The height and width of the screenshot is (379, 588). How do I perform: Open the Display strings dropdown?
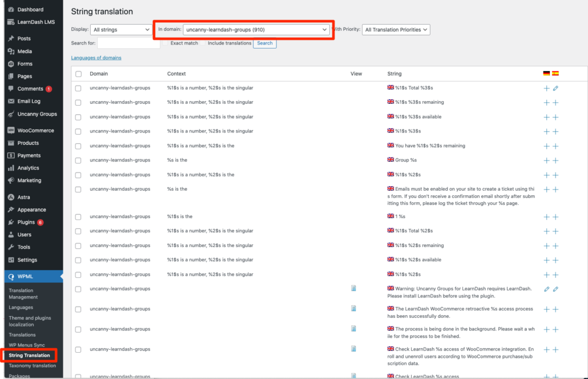(x=120, y=29)
